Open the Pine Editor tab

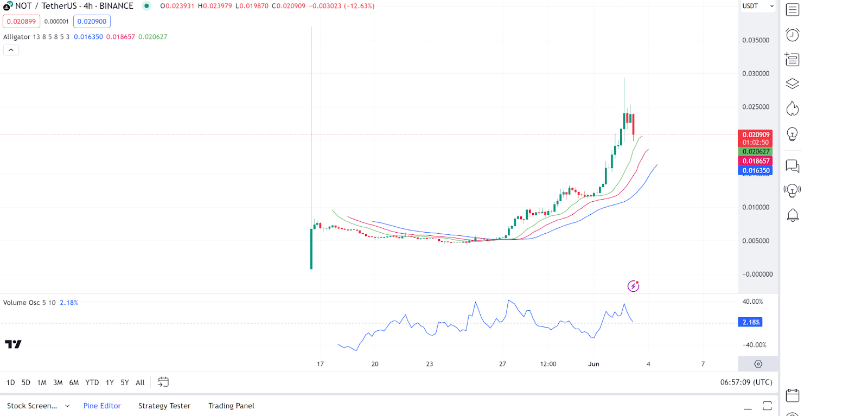102,406
